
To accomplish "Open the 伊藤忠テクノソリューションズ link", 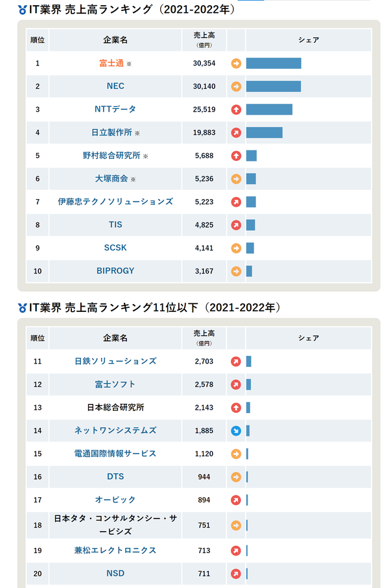I will (x=115, y=202).
